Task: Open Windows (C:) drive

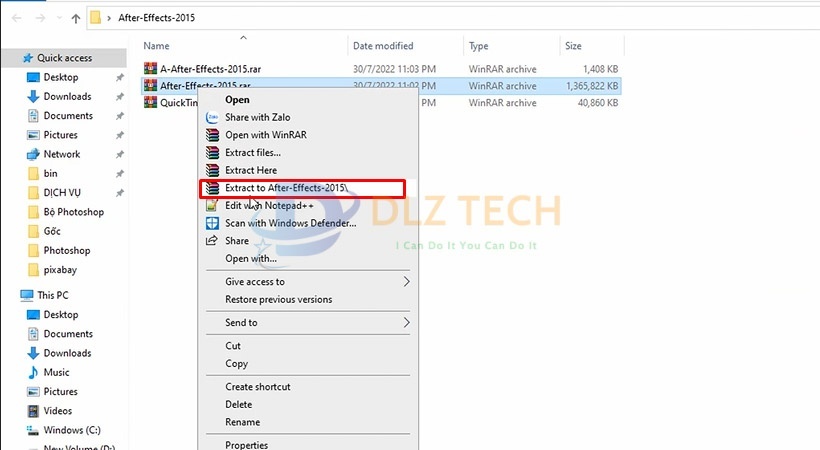Action: tap(72, 430)
